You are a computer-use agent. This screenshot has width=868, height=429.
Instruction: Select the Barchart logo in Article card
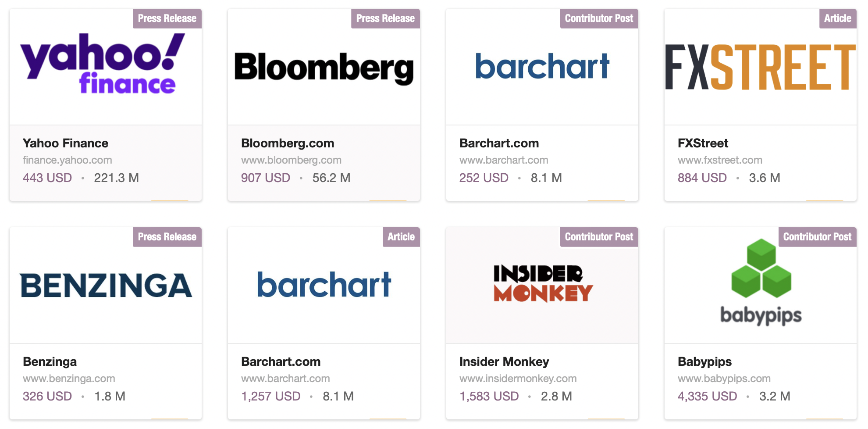pyautogui.click(x=324, y=285)
